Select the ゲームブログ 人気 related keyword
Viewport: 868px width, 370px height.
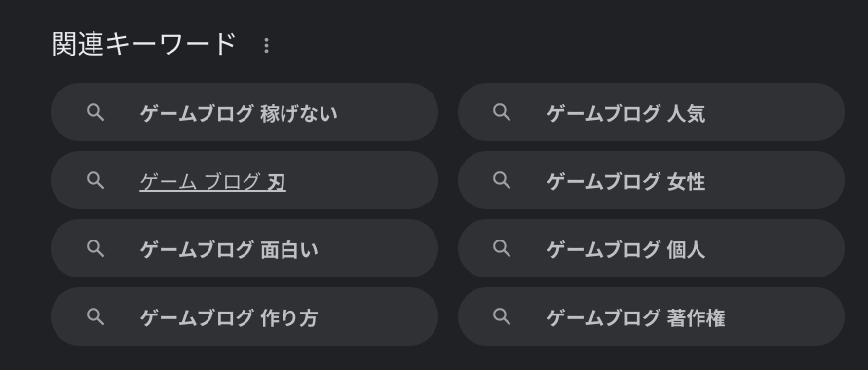point(651,112)
